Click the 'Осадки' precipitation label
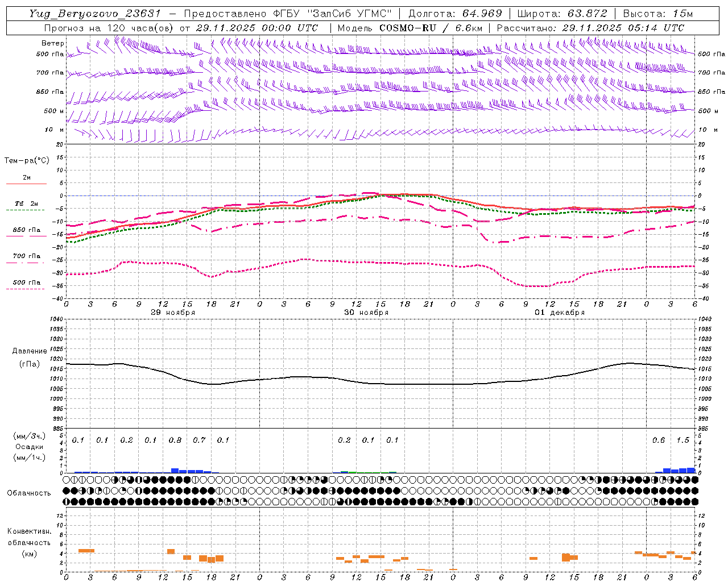728x582 pixels. [29, 447]
